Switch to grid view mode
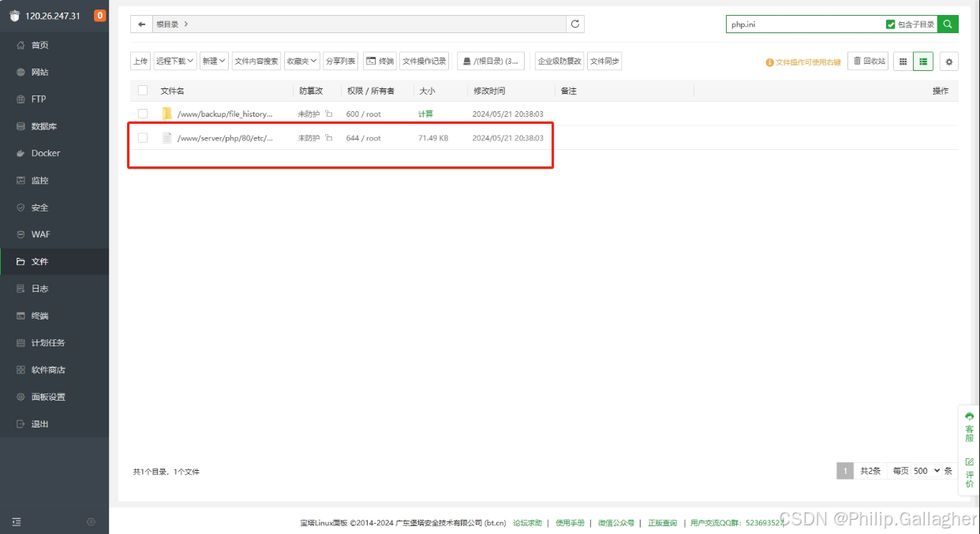The image size is (980, 534). tap(902, 61)
